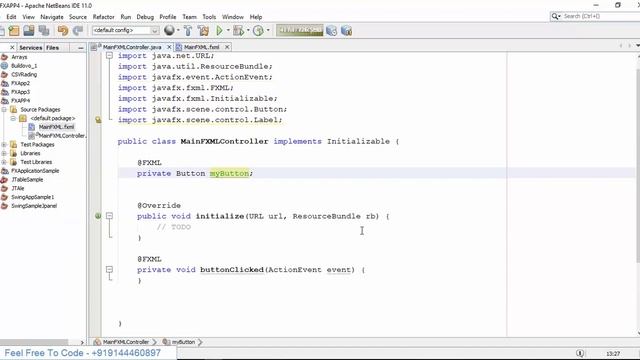640x360 pixels.
Task: Collapse the Source Packages node
Action: [4, 109]
